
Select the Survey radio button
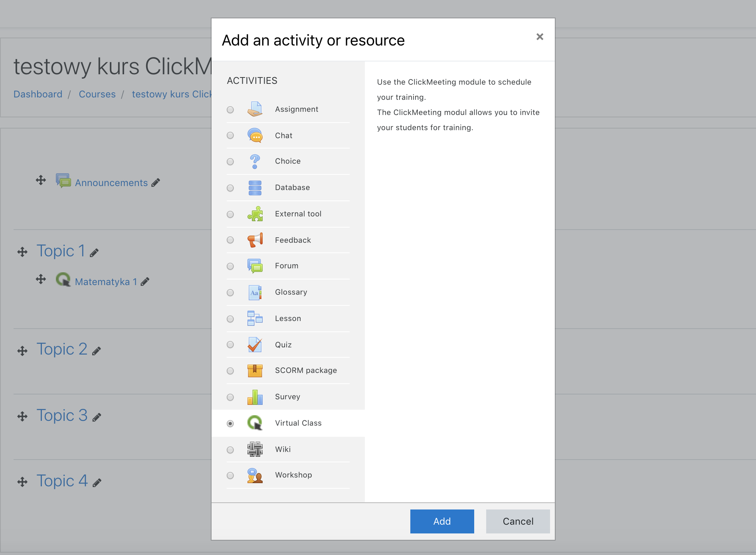(230, 397)
